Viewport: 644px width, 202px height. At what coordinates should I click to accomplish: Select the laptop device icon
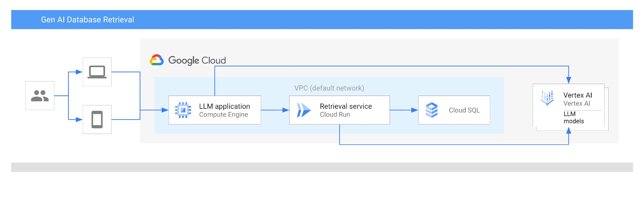pyautogui.click(x=97, y=72)
